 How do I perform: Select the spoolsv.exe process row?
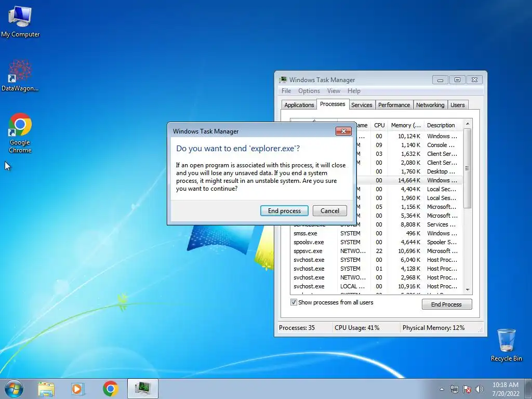(x=376, y=242)
